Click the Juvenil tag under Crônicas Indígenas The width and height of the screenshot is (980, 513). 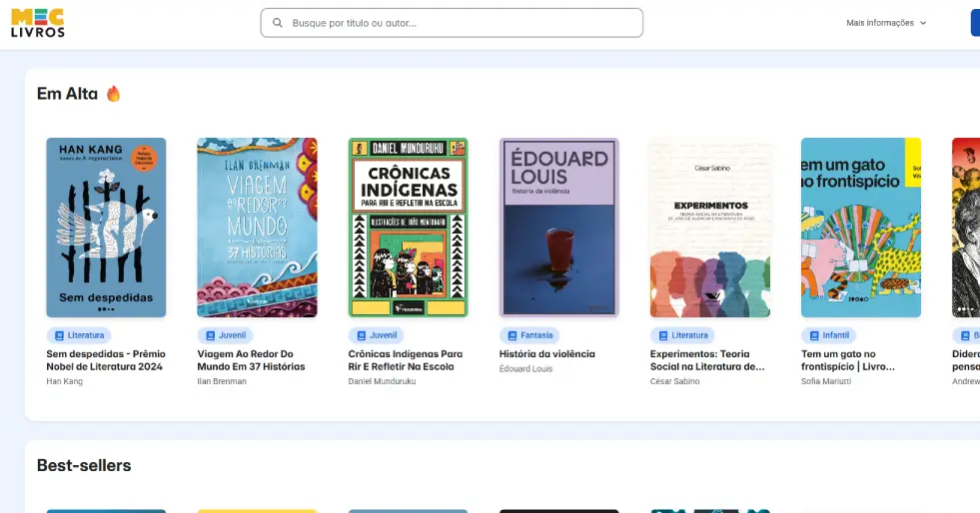click(377, 335)
